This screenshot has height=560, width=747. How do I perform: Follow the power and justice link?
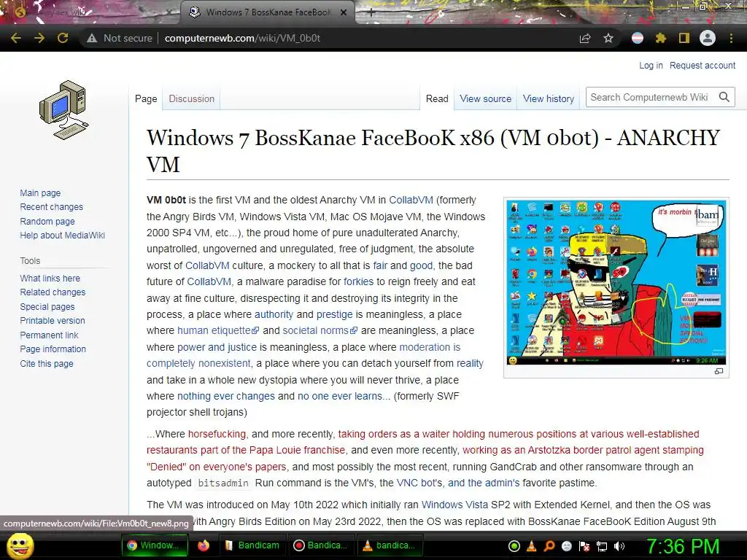pyautogui.click(x=217, y=347)
